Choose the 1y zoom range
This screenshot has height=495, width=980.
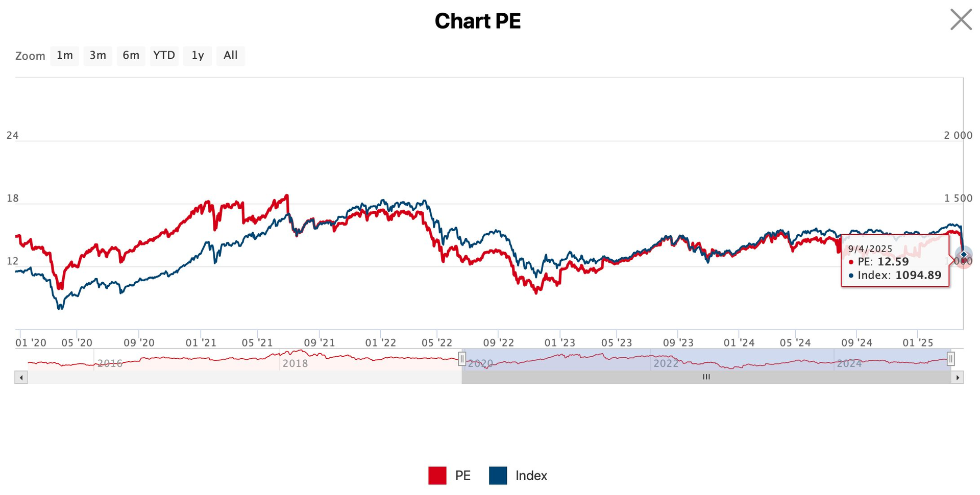[198, 56]
